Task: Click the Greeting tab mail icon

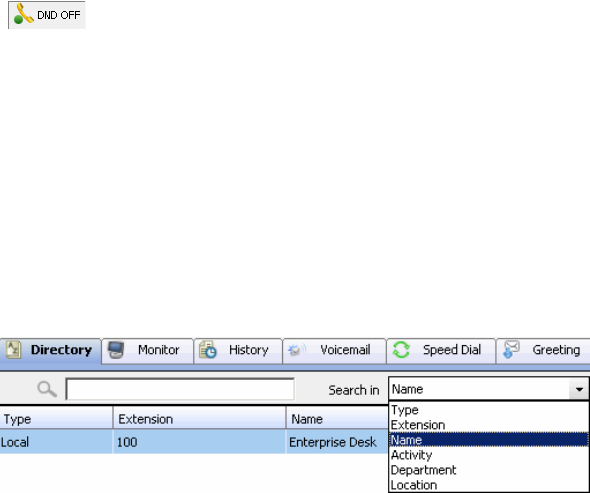Action: [511, 350]
